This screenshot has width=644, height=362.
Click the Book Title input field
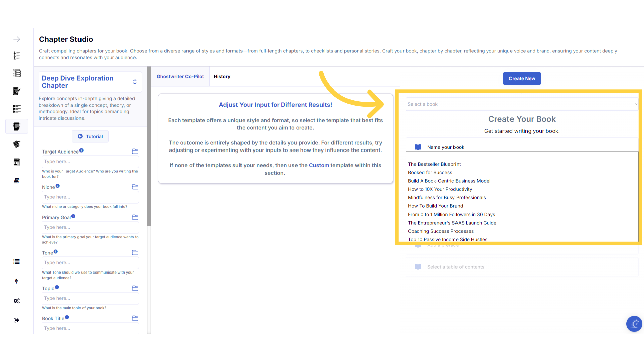[90, 328]
